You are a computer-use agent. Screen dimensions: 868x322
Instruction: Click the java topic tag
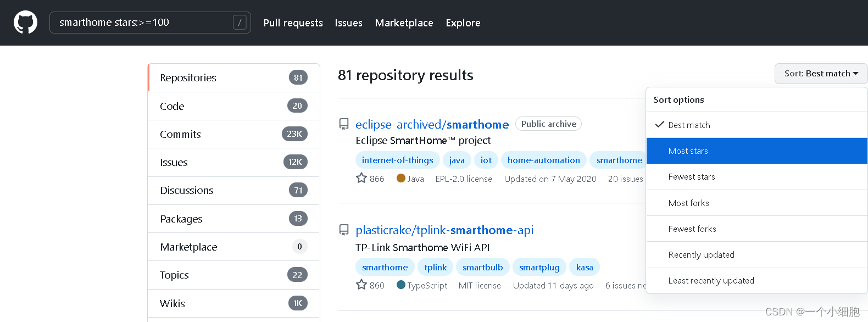pos(457,160)
